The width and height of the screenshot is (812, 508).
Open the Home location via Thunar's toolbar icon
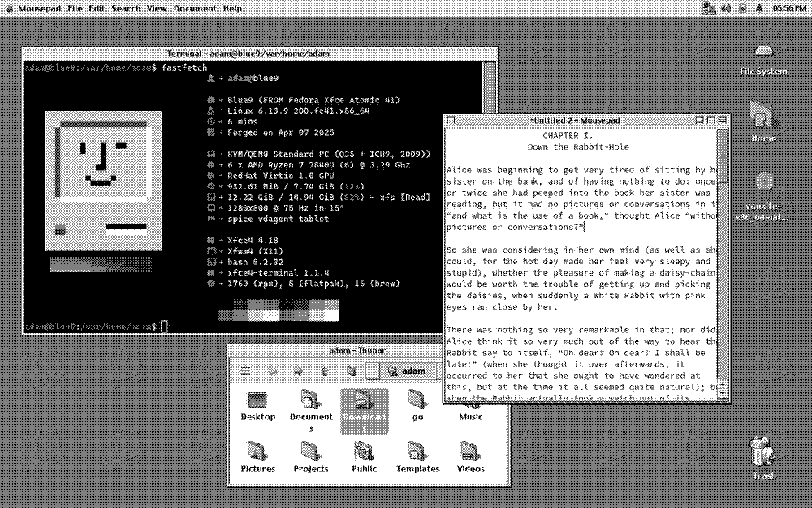351,370
